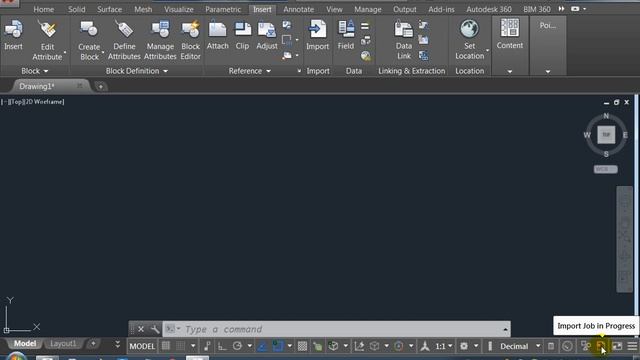
Task: Close the command line with X button
Action: [x=141, y=329]
